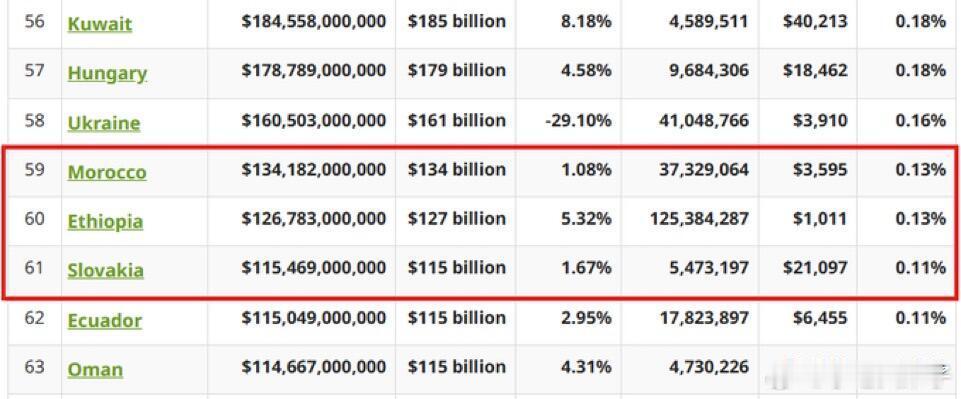The width and height of the screenshot is (961, 399).
Task: Open the Ukraine country link
Action: point(104,123)
